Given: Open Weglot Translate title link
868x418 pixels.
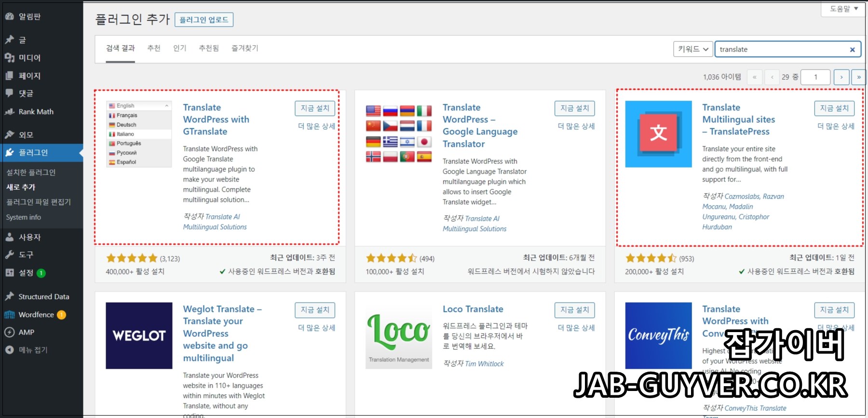Looking at the screenshot, I should pyautogui.click(x=222, y=334).
